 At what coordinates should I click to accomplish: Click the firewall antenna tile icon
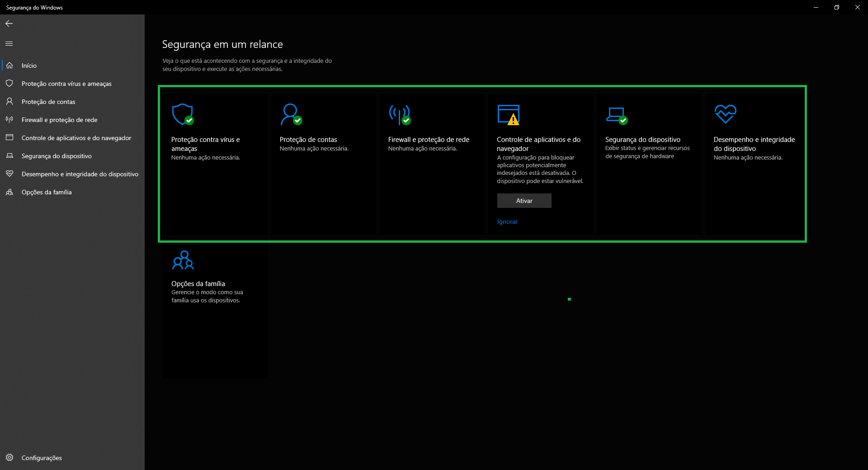pos(399,114)
